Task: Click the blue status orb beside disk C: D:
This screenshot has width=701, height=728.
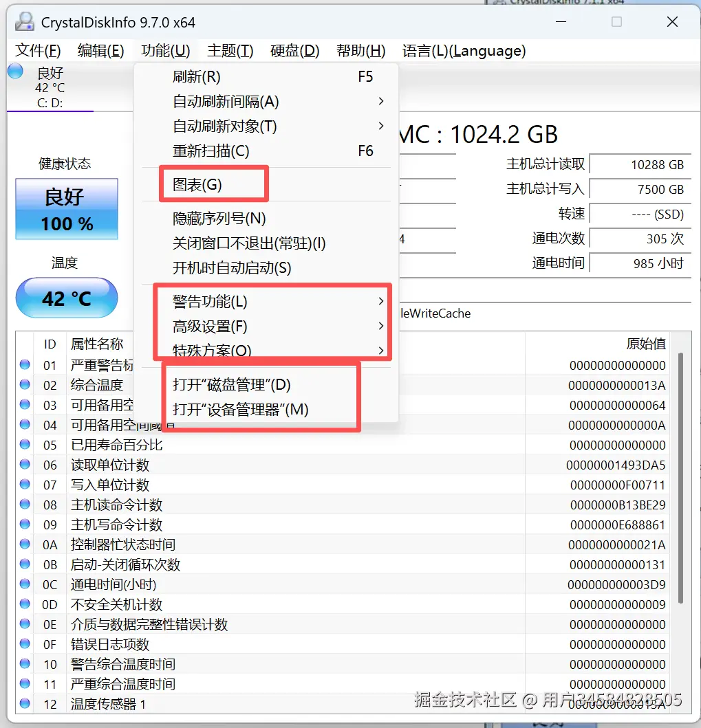Action: point(15,71)
